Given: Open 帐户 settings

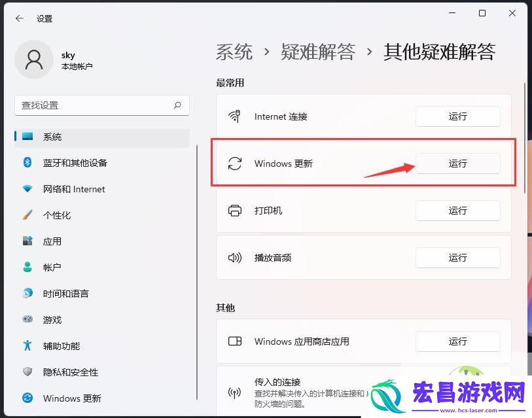Looking at the screenshot, I should point(102,268).
